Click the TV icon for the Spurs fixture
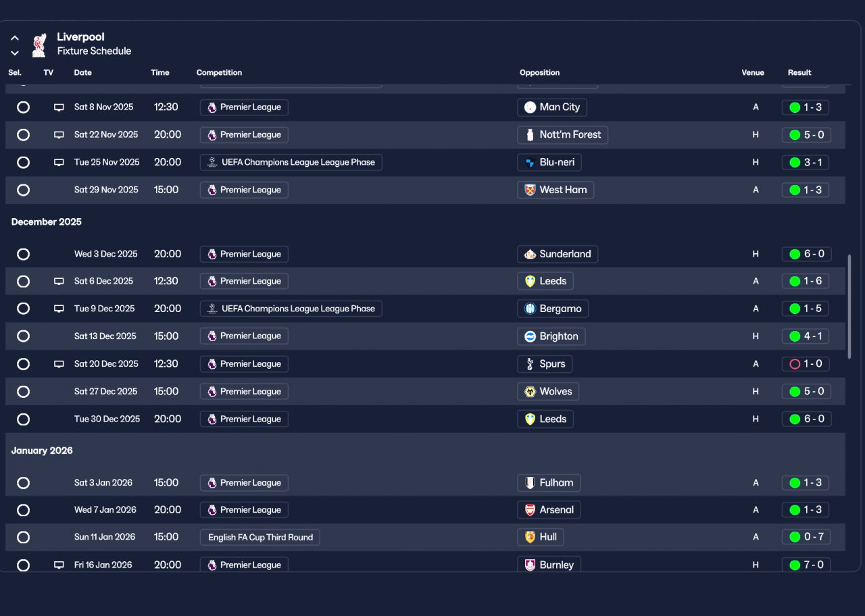Screen dimensions: 865x616 [x=59, y=364]
